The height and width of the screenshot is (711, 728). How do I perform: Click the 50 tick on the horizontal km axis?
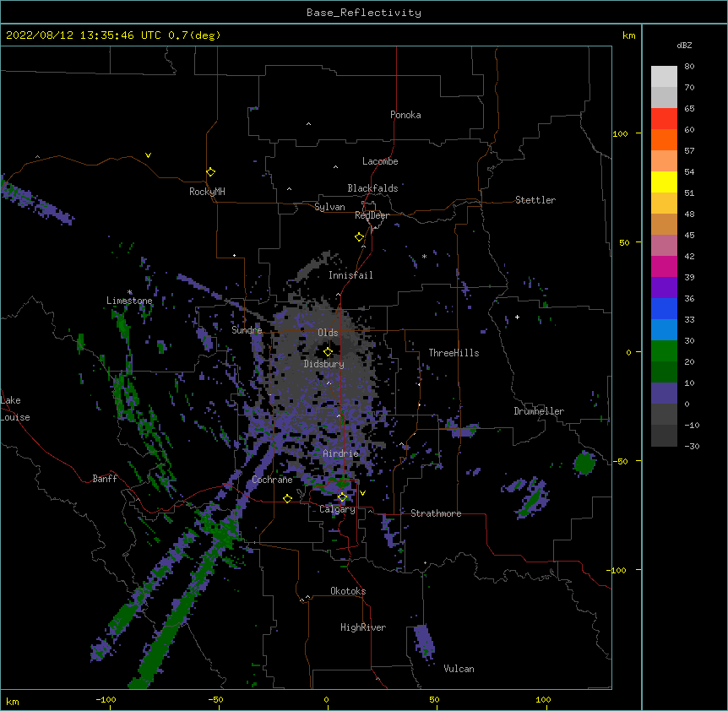(x=434, y=699)
